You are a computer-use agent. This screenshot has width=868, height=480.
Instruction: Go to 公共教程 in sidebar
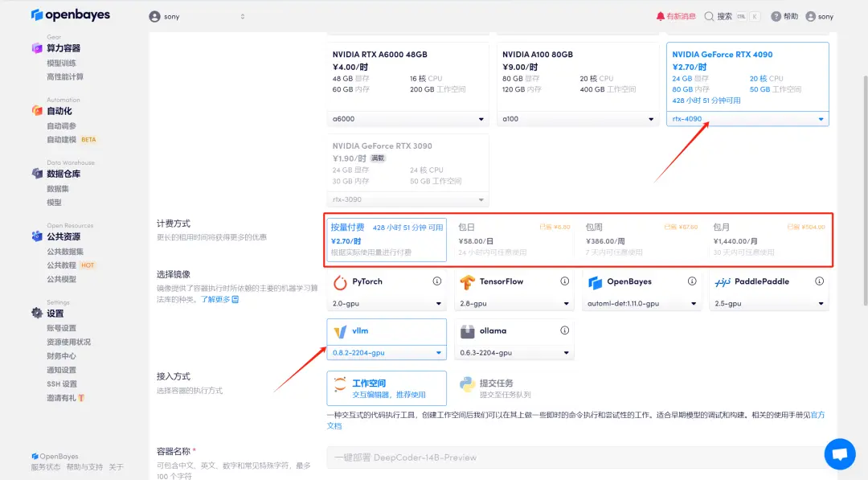61,265
